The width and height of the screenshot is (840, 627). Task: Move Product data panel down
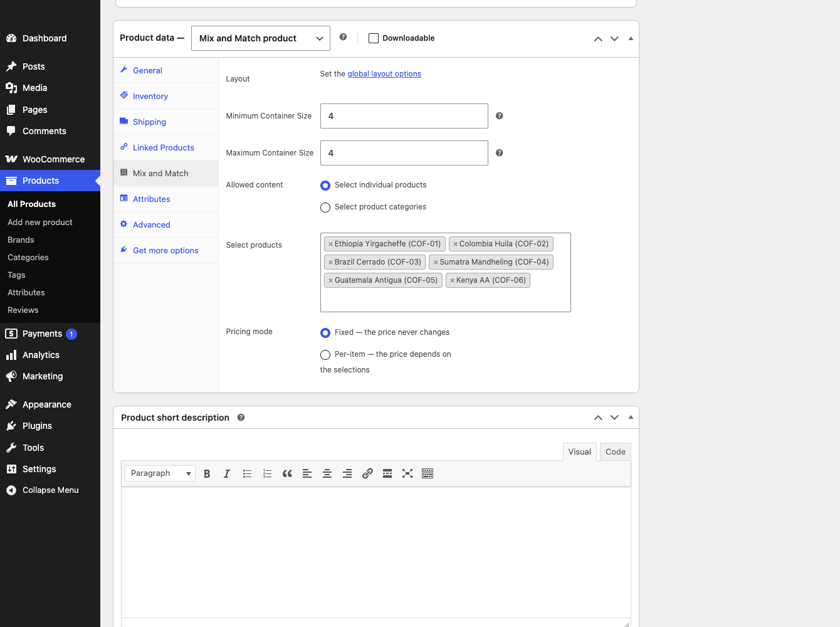[x=614, y=39]
